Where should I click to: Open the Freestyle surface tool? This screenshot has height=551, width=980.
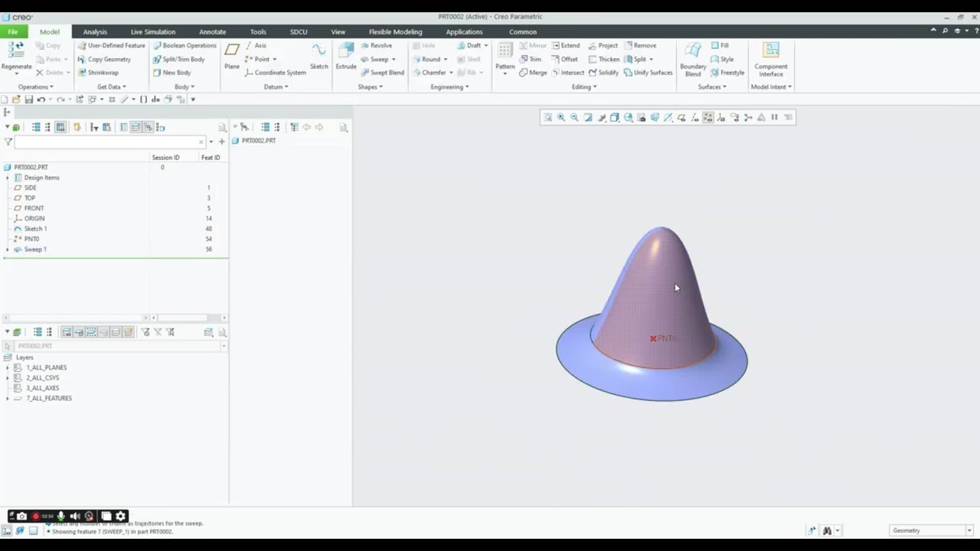(x=727, y=73)
